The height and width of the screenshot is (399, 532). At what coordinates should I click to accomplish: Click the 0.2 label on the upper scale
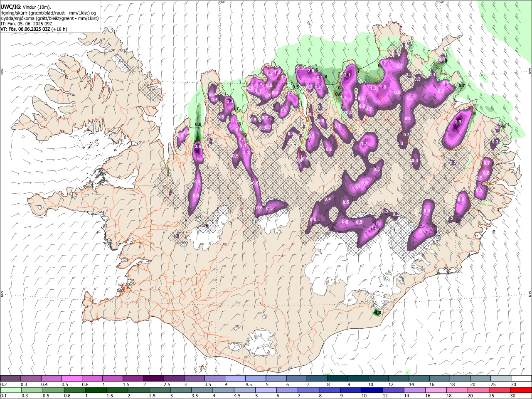pyautogui.click(x=3, y=384)
